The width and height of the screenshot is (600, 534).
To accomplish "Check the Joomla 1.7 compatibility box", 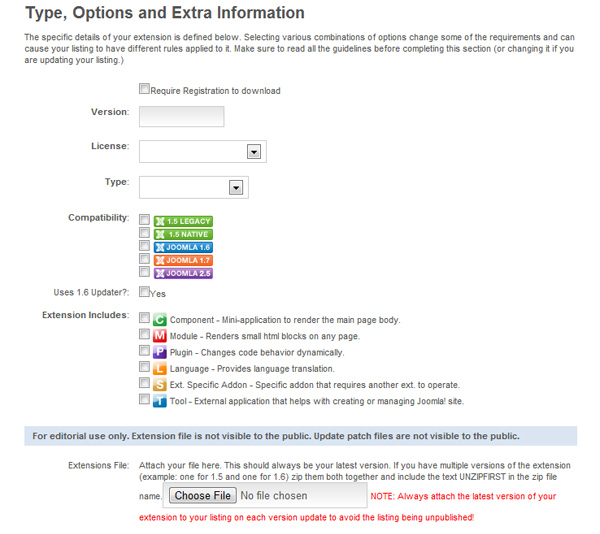I will 144,259.
